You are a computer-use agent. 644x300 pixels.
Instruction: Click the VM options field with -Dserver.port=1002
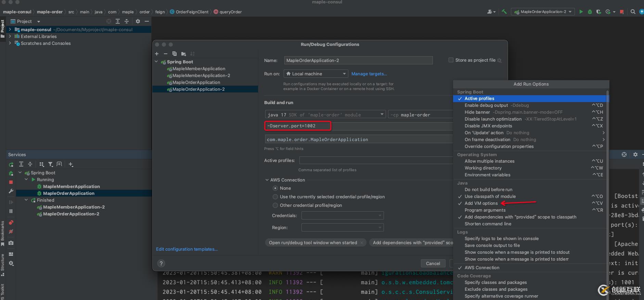[x=298, y=126]
